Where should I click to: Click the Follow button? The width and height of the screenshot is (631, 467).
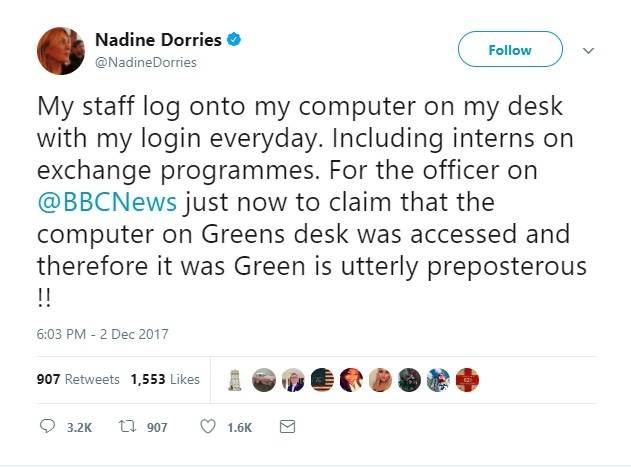point(510,50)
